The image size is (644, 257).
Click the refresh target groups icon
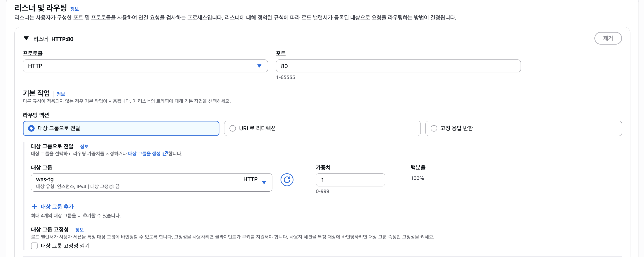286,180
